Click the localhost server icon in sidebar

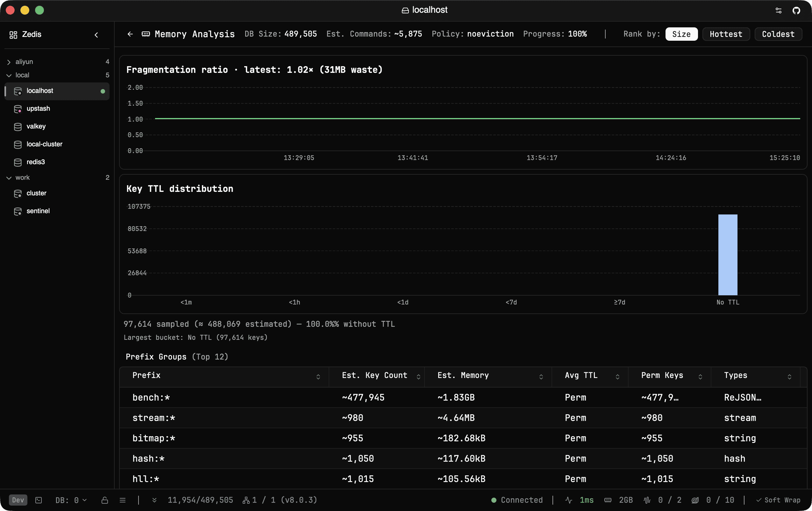tap(18, 91)
